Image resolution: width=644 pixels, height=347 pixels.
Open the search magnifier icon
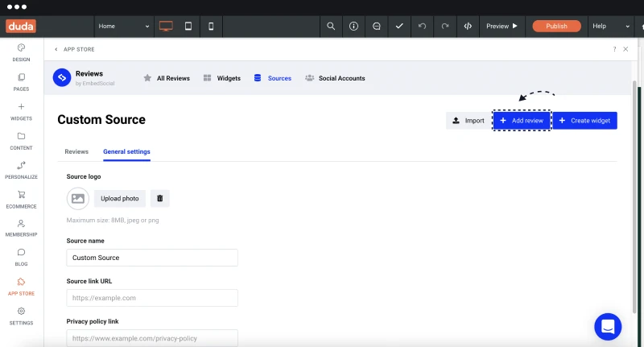pyautogui.click(x=331, y=27)
